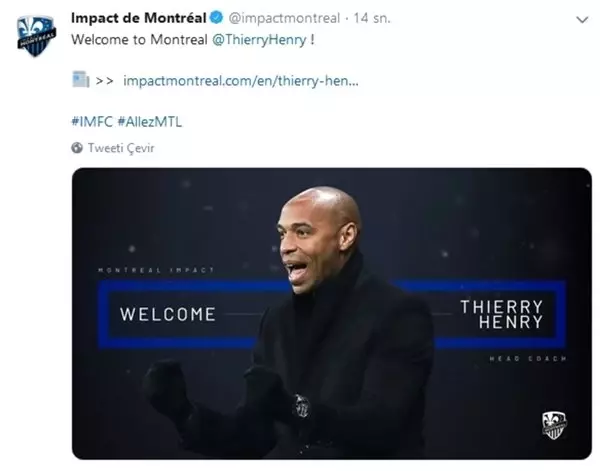Image resolution: width=600 pixels, height=471 pixels.
Task: Click the document emoji before the link
Action: tap(80, 79)
